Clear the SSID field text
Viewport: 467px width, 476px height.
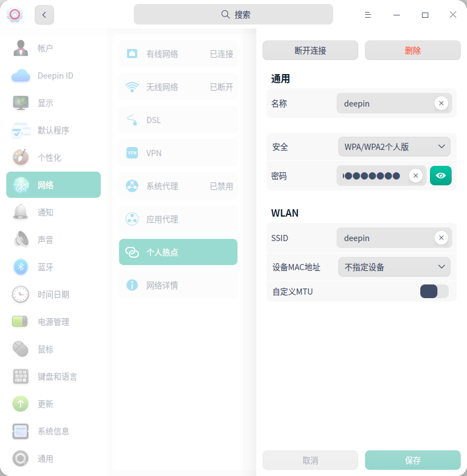[441, 238]
